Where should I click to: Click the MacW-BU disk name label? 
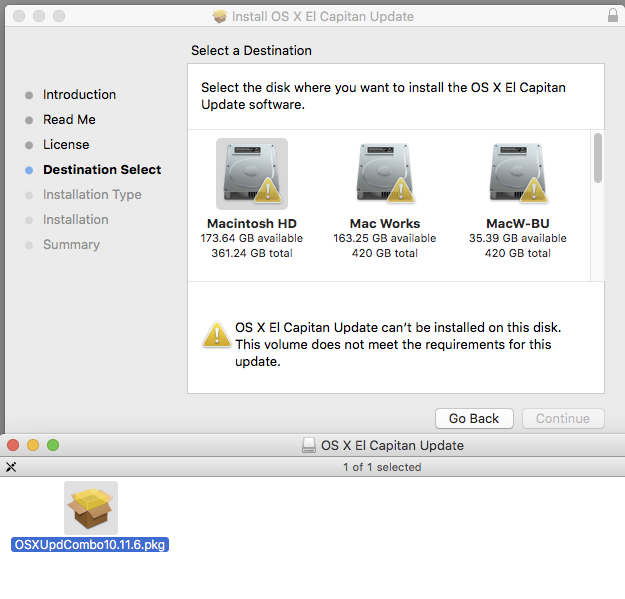(518, 223)
